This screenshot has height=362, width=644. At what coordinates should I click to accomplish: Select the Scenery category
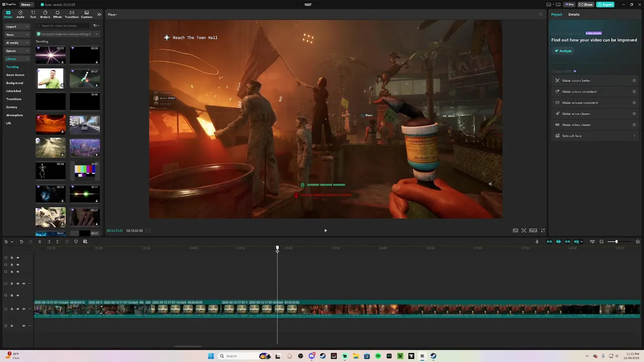(12, 107)
